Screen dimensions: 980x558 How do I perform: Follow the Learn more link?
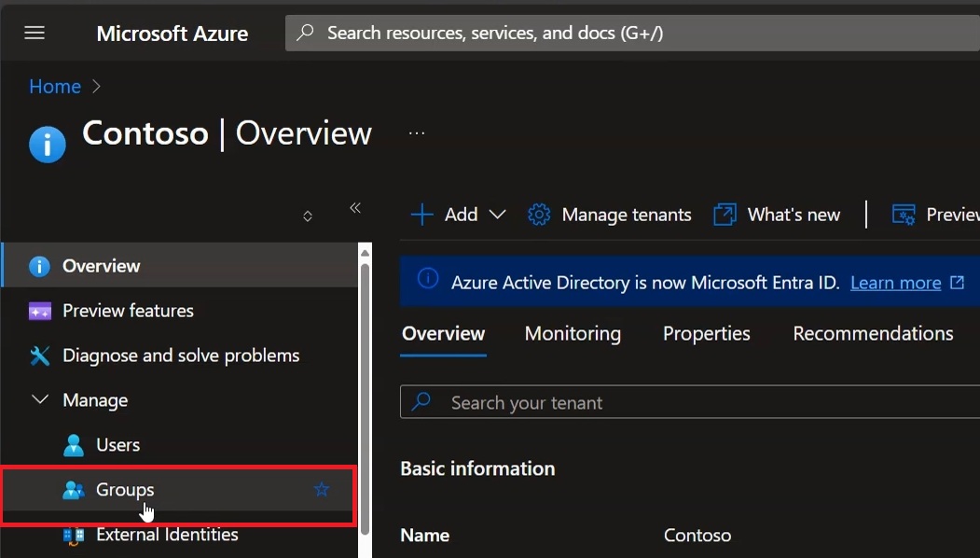tap(896, 283)
